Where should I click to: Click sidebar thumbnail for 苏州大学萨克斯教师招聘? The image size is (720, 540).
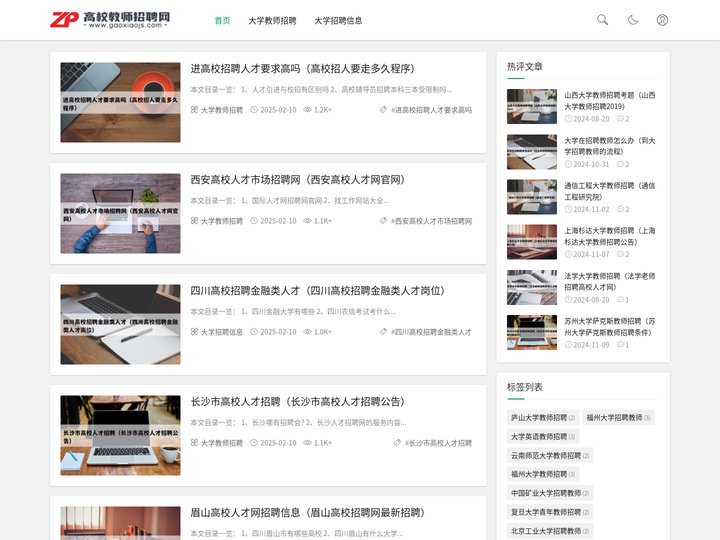(x=532, y=332)
